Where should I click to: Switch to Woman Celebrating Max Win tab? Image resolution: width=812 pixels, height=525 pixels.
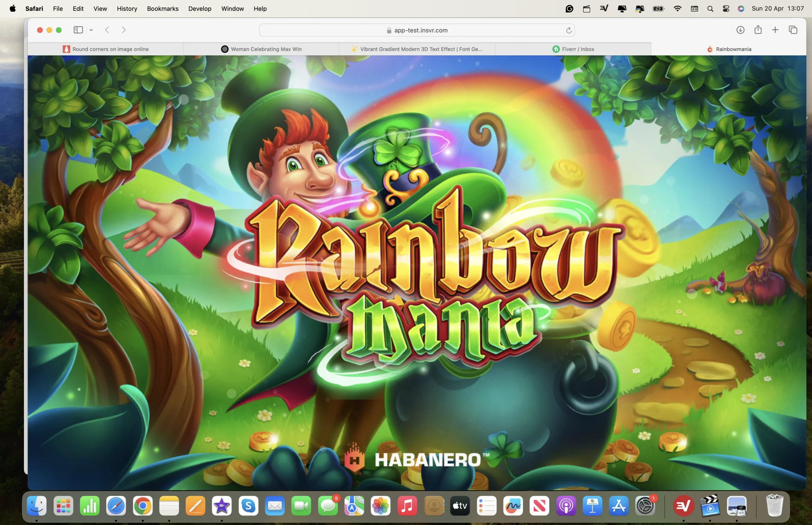[x=261, y=49]
